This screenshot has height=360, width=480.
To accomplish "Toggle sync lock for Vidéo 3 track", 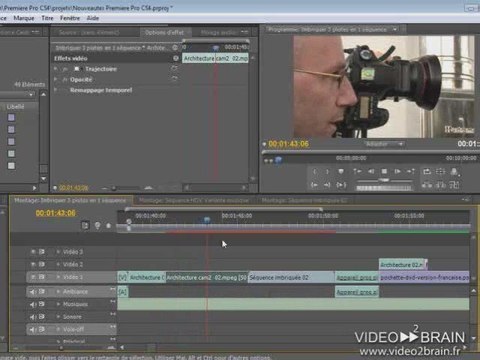I will tap(42, 252).
